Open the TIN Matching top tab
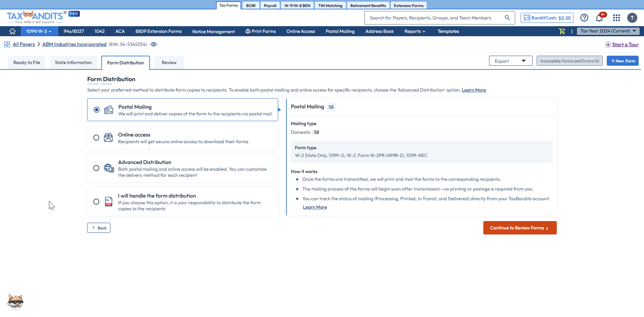Viewport: 644px width, 317px height. [x=330, y=6]
